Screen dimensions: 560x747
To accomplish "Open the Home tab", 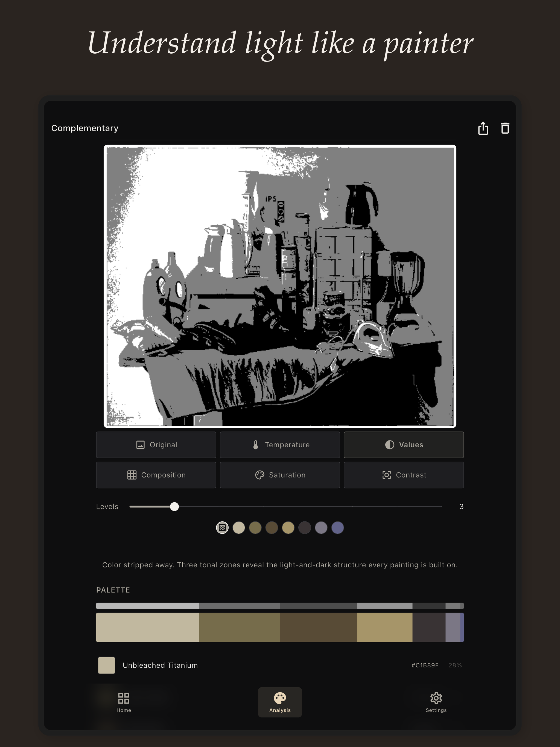I will [x=124, y=702].
